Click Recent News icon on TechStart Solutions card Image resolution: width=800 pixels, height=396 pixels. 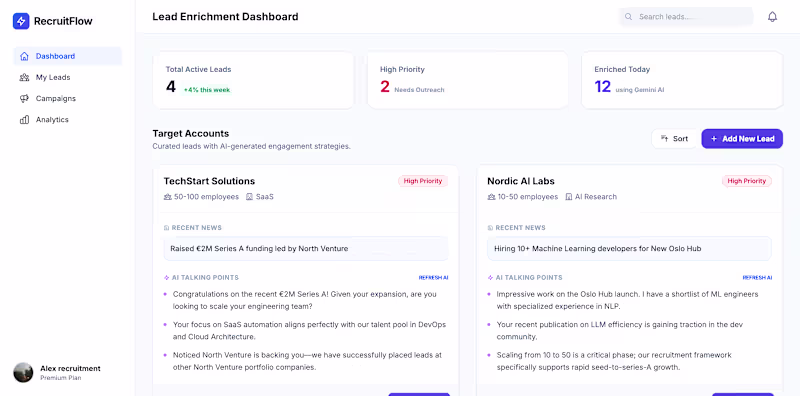pyautogui.click(x=166, y=228)
